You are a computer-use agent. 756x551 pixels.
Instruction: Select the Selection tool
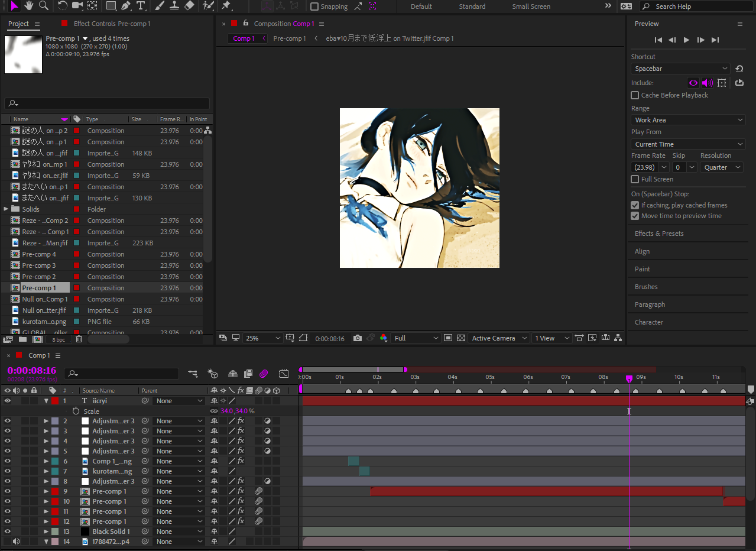[x=15, y=6]
